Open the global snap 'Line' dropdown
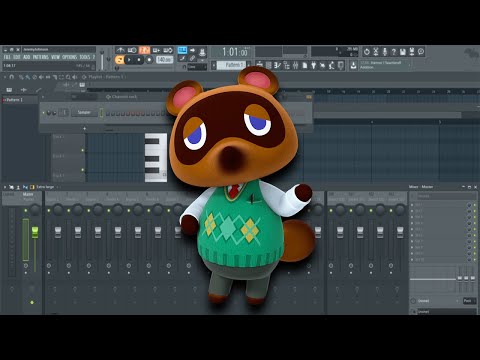 click(197, 67)
